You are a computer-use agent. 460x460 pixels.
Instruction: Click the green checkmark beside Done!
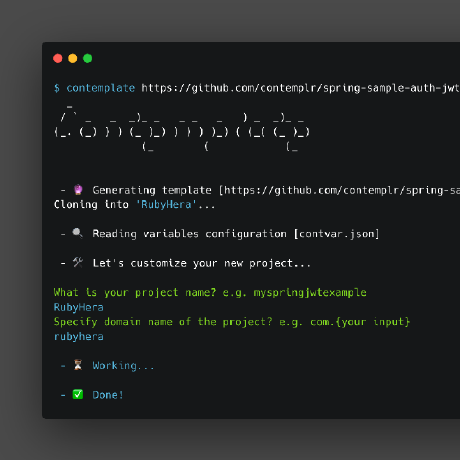point(78,394)
